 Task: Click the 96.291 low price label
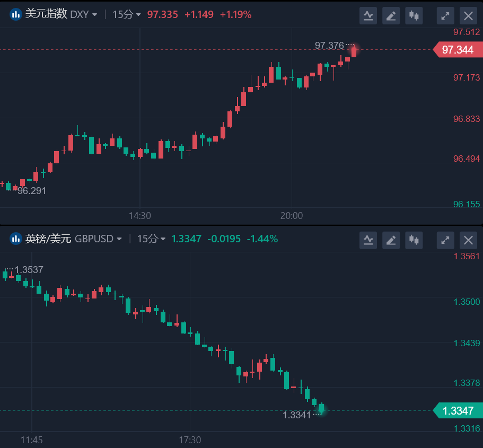(x=32, y=191)
